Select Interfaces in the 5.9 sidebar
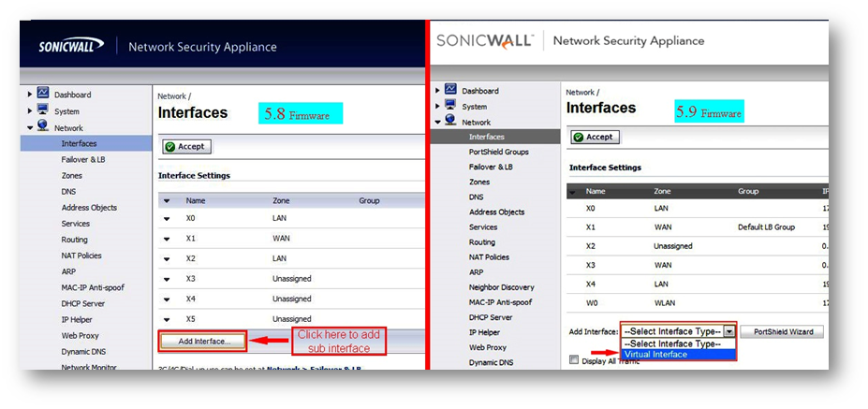The height and width of the screenshot is (409, 868). [x=495, y=137]
